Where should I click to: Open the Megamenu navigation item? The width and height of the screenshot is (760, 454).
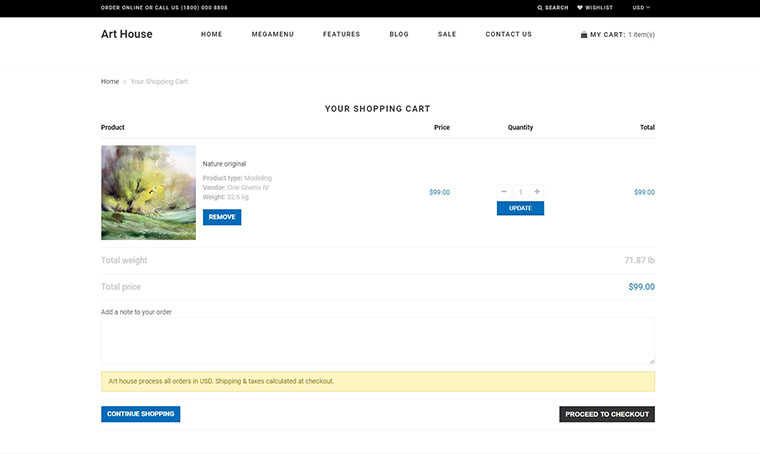(x=272, y=34)
